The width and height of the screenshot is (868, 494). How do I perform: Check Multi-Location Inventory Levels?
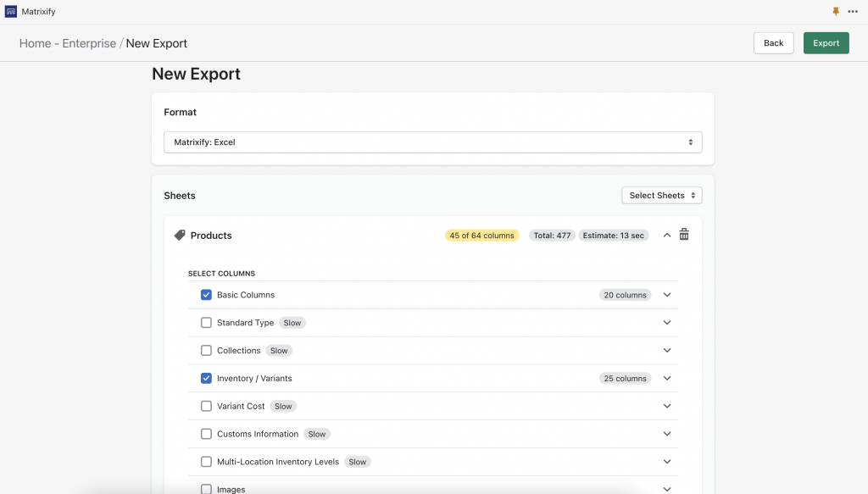click(206, 462)
